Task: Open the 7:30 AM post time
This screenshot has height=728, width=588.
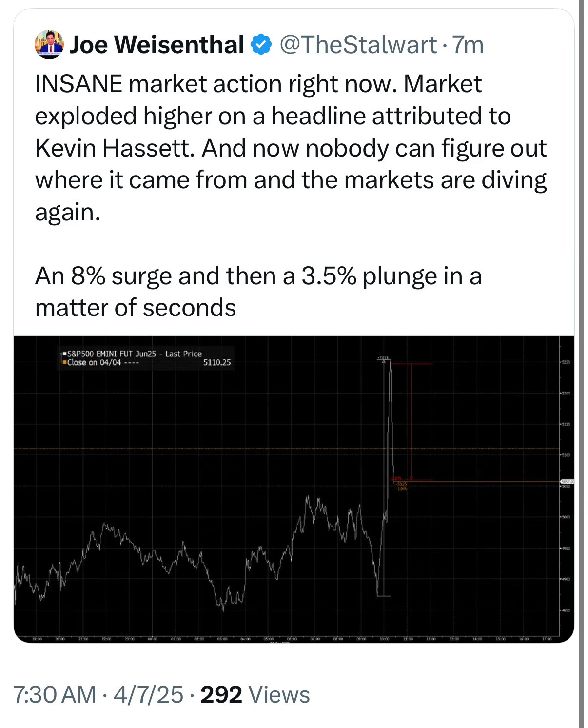Action: [x=55, y=694]
